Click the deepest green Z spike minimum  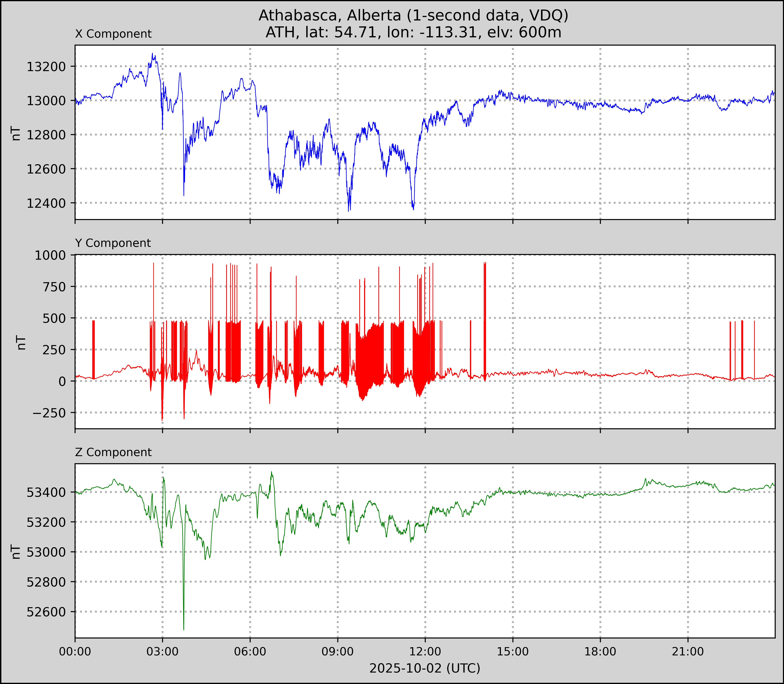click(x=184, y=629)
